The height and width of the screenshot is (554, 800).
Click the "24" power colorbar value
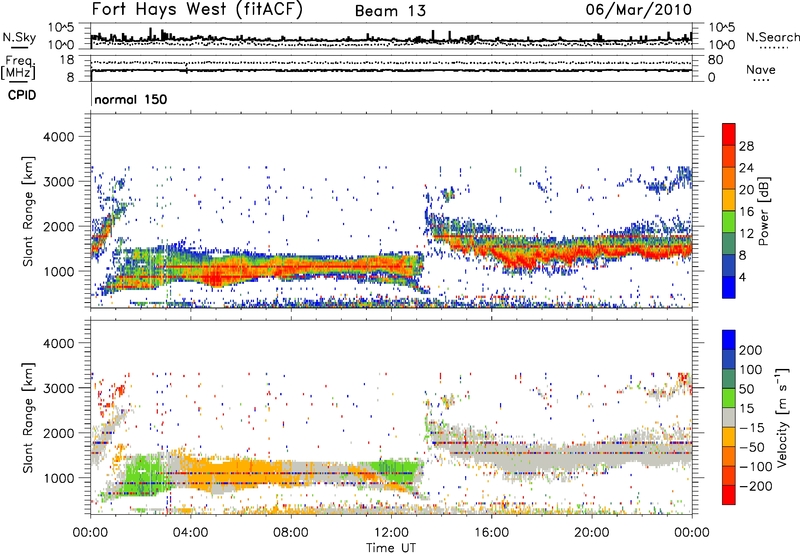click(x=746, y=168)
